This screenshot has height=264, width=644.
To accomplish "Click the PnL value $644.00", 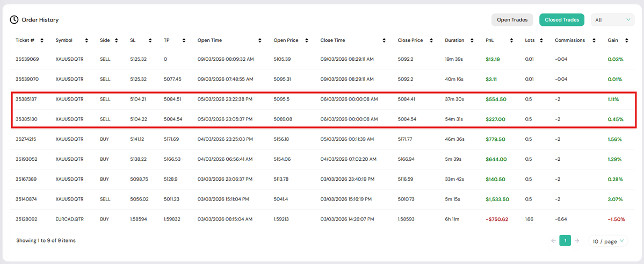I will pos(496,159).
